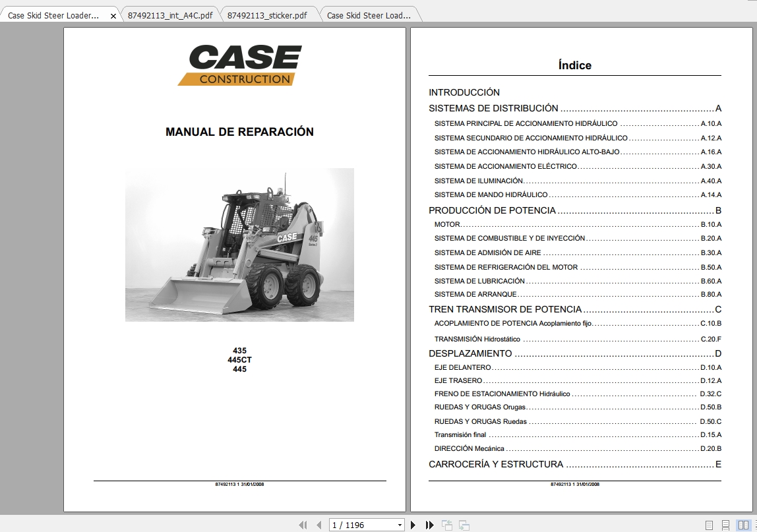Viewport: 757px width, 532px height.
Task: Open SISTEMA DE COMBUSTIBLE Y DE INYECCIÓN entry
Action: point(578,239)
